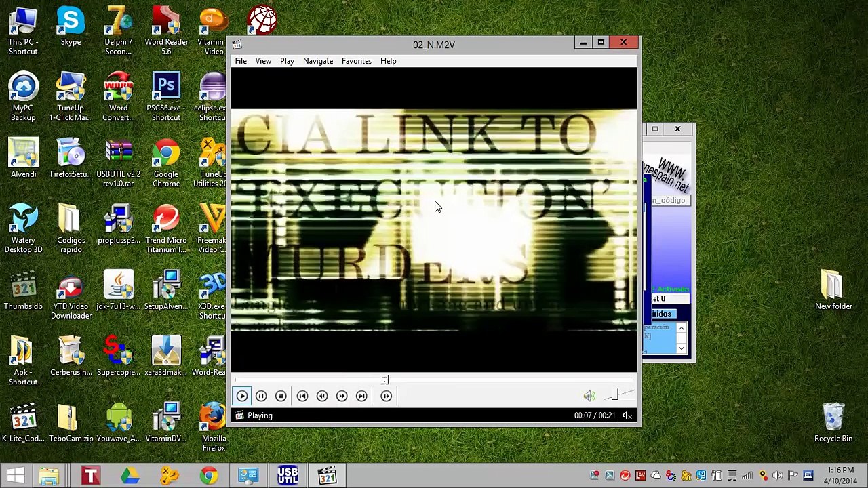Image resolution: width=868 pixels, height=488 pixels.
Task: Select the PSCS6.exe Photoshop shortcut
Action: tap(166, 97)
